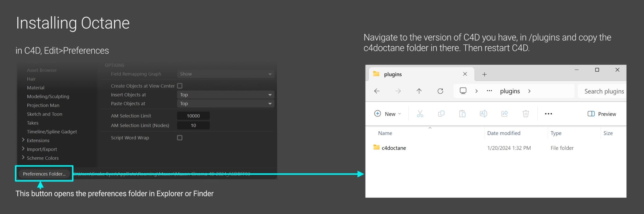Open the Insert Objects at dropdown
This screenshot has width=644, height=214.
[x=225, y=95]
